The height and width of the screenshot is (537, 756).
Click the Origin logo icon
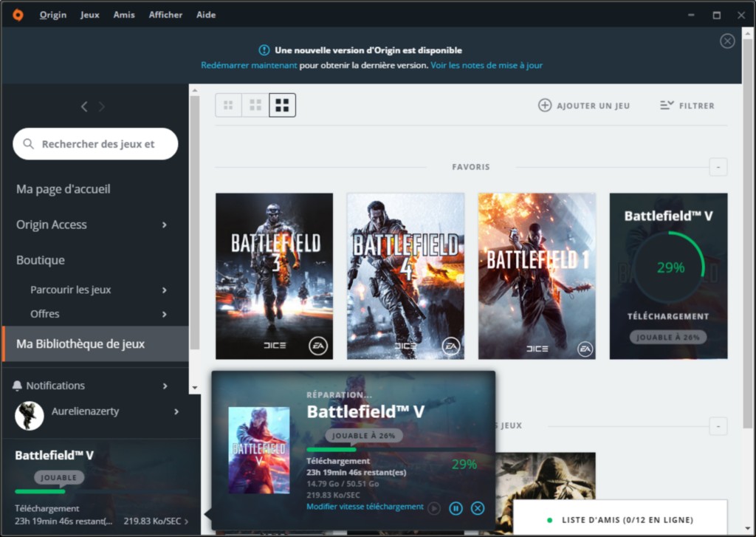(x=18, y=15)
